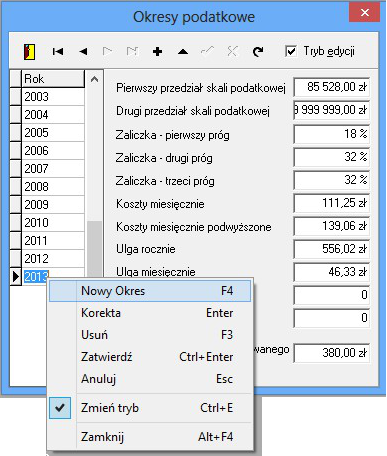
Task: Select Korekta in the context menu
Action: (150, 313)
